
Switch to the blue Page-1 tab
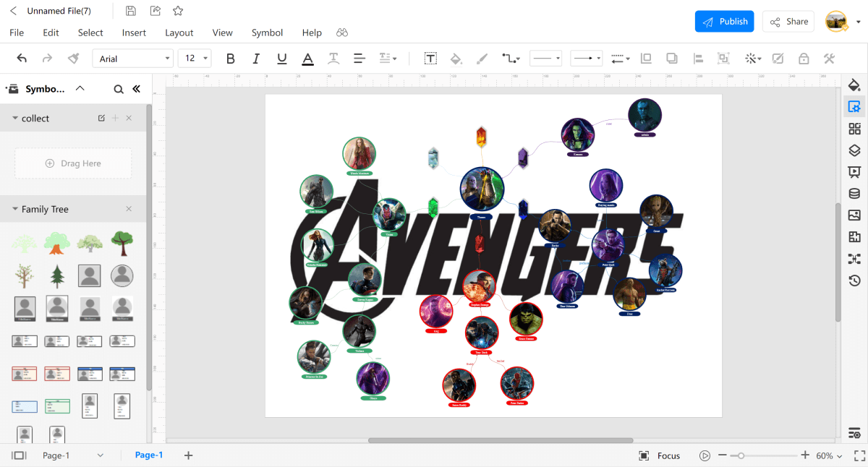tap(149, 455)
